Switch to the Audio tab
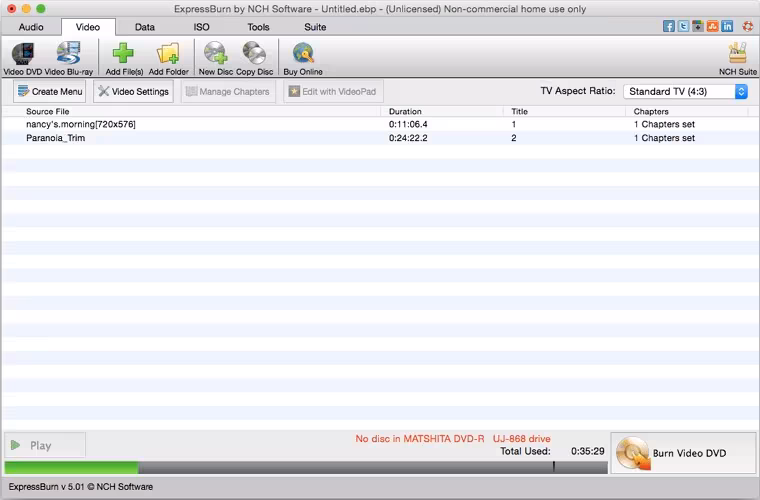760x500 pixels. 31,27
